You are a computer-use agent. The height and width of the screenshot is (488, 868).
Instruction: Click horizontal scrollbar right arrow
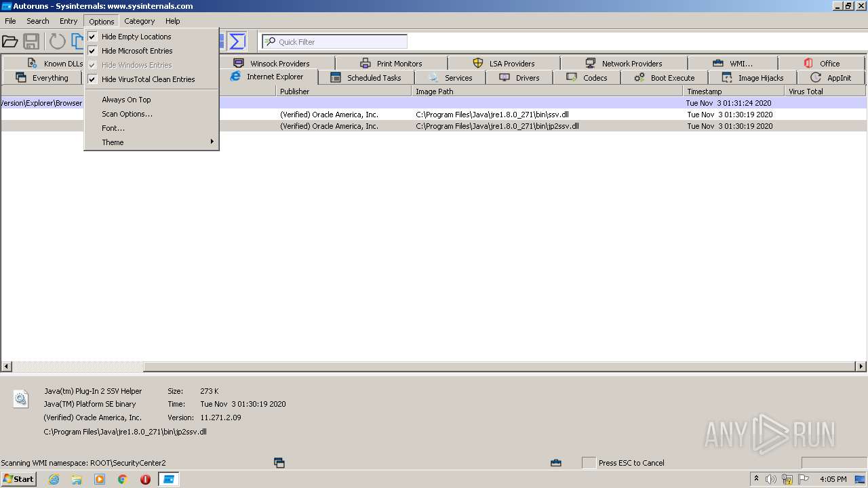click(x=861, y=367)
